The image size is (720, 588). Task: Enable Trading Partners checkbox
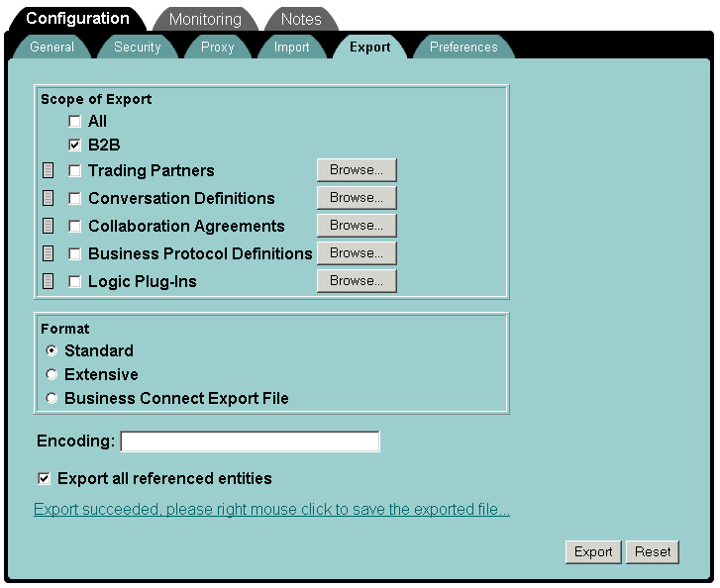[74, 170]
